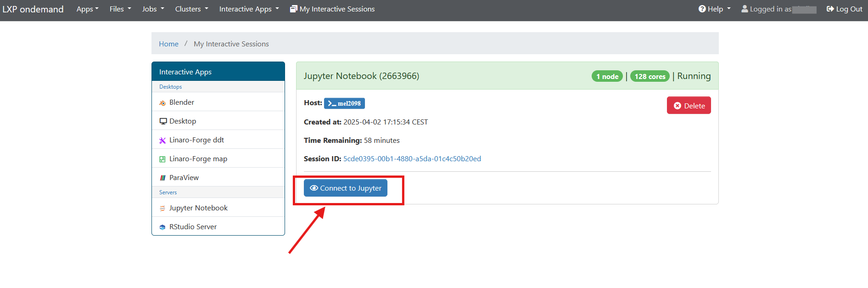Image resolution: width=868 pixels, height=288 pixels.
Task: Click the Linaro-Forge ddt icon
Action: click(162, 141)
